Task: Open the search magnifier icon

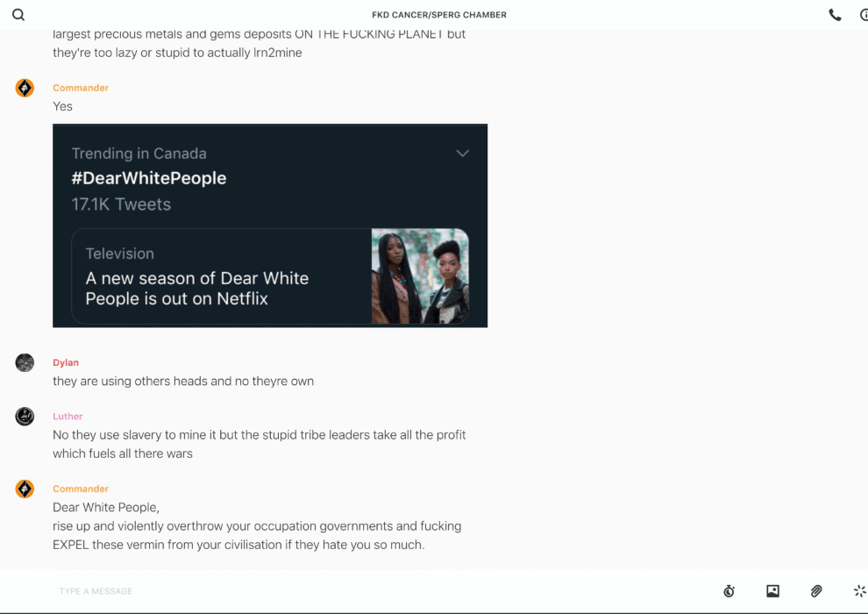Action: [x=18, y=15]
